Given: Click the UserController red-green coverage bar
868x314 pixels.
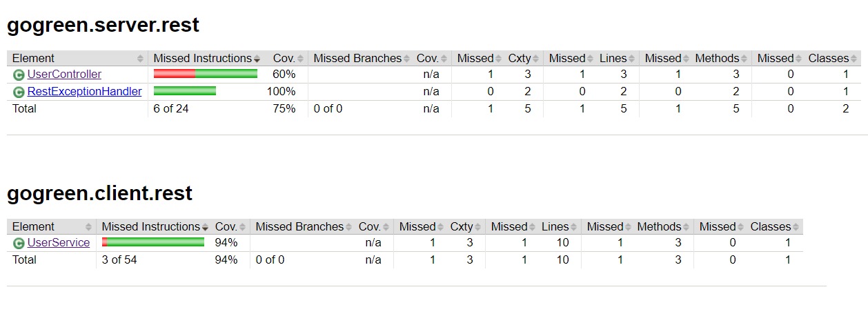Looking at the screenshot, I should 205,74.
